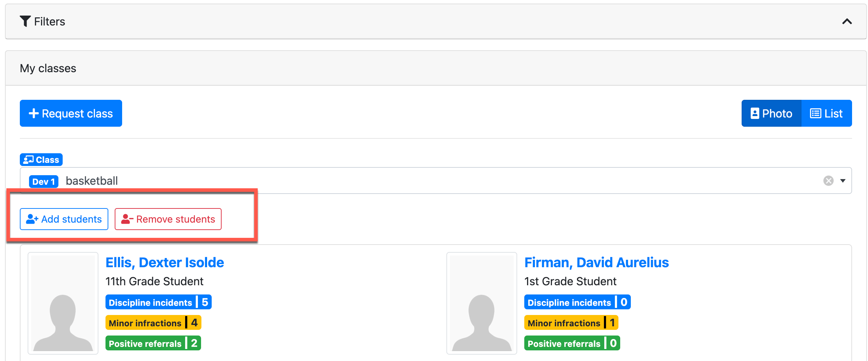This screenshot has height=361, width=868.
Task: Open Ellis, Dexter Isolde's profile link
Action: point(165,263)
